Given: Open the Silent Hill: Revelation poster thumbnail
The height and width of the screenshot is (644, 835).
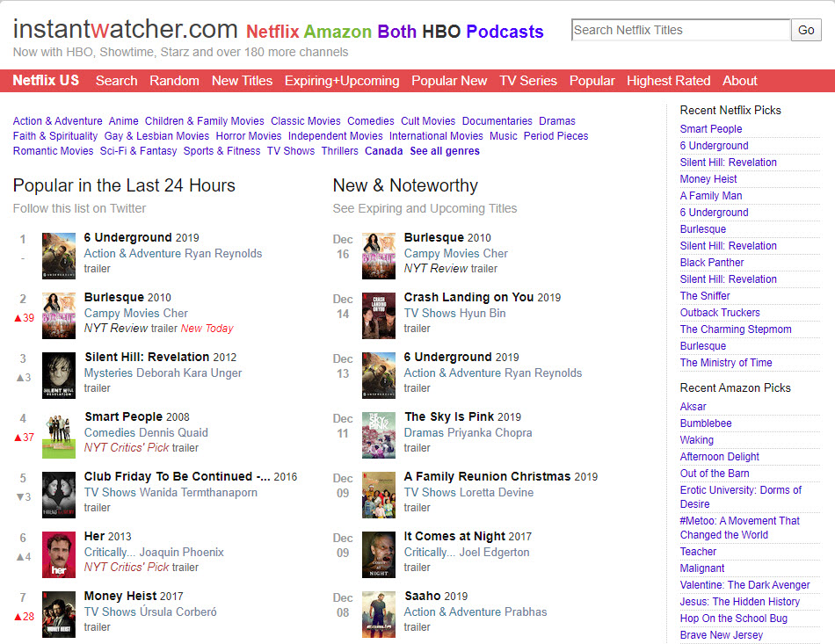Looking at the screenshot, I should 59,375.
